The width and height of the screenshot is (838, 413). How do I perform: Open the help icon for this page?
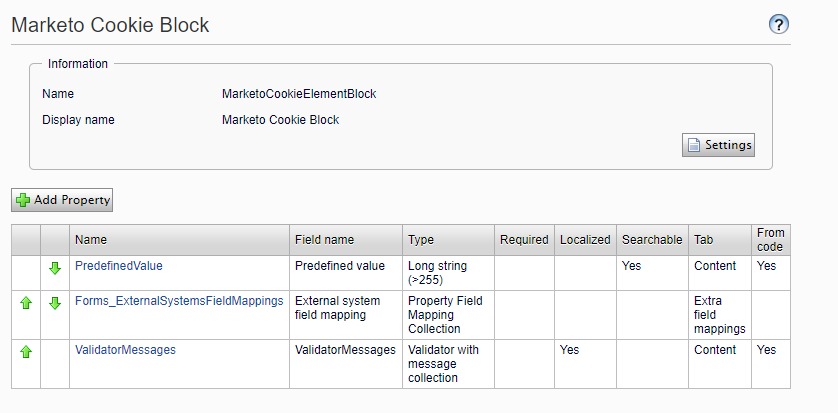click(x=779, y=25)
